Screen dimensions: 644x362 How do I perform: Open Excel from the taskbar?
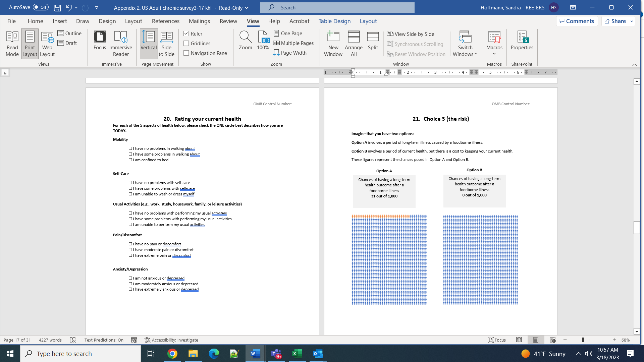(x=297, y=354)
